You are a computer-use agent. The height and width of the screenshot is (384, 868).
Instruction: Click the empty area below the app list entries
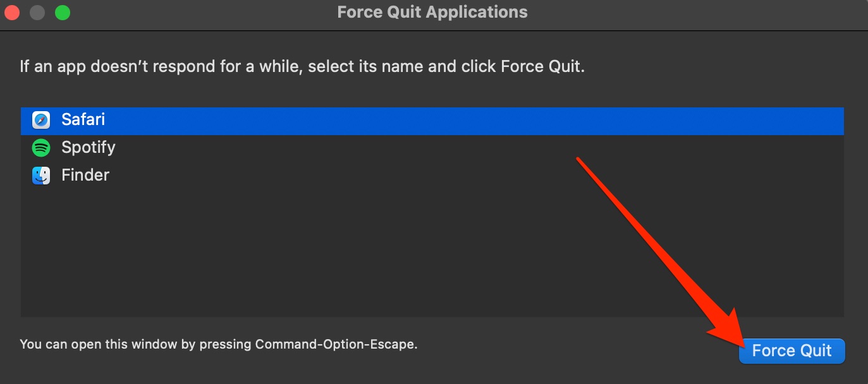[316, 253]
